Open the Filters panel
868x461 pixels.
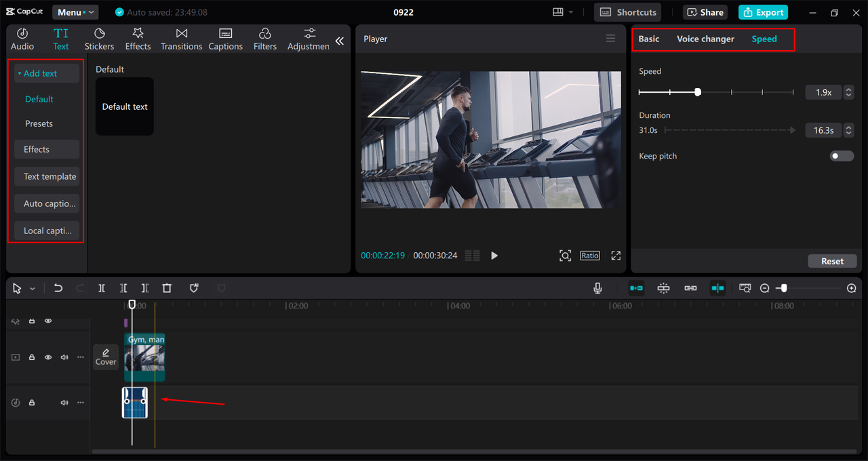tap(265, 39)
